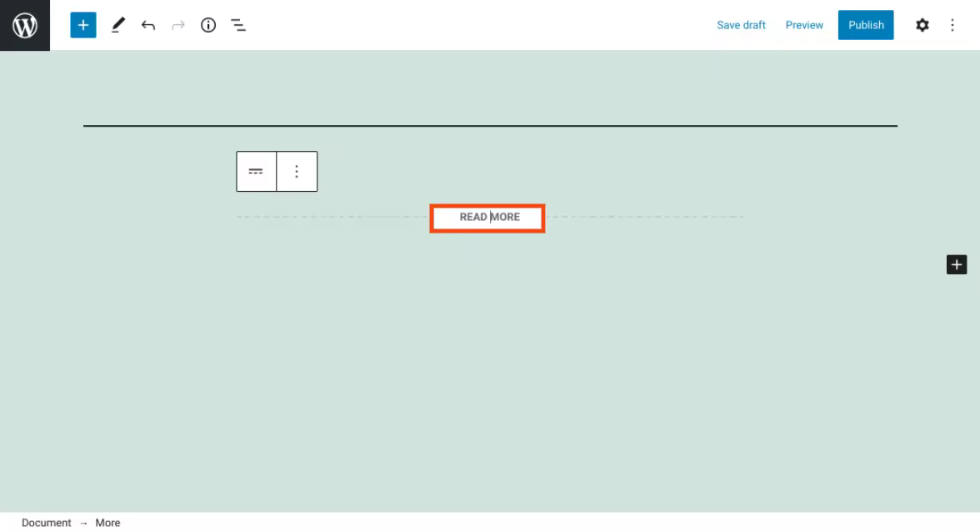Viewport: 980px width, 532px height.
Task: Add a new block with the black plus button
Action: (957, 264)
